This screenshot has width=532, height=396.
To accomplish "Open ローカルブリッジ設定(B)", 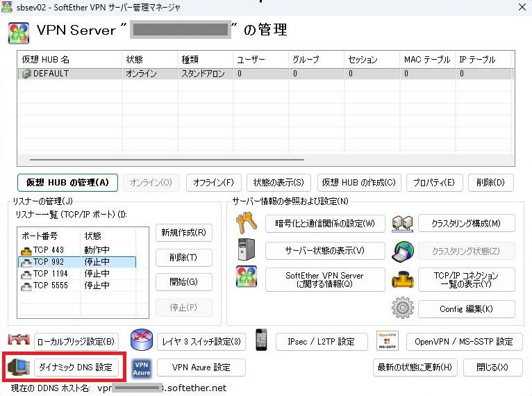I will 76,342.
